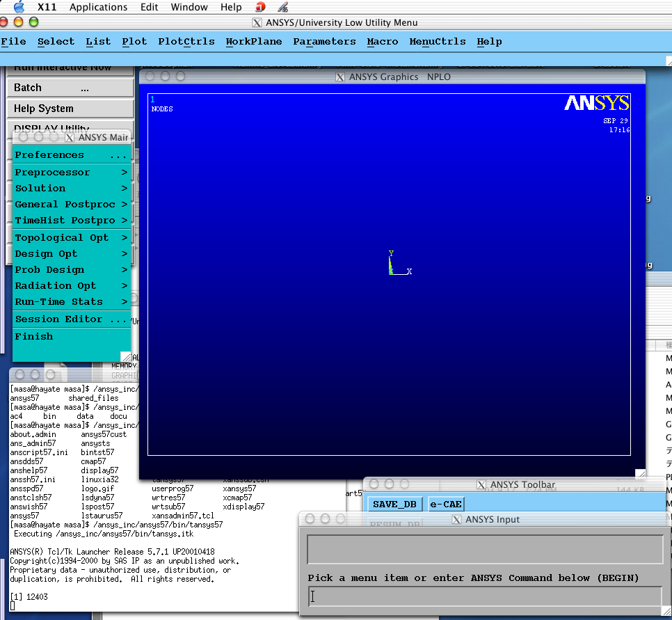Click 'anscript57.ini' in the terminal listing
Screen dimensions: 672x620
click(39, 452)
